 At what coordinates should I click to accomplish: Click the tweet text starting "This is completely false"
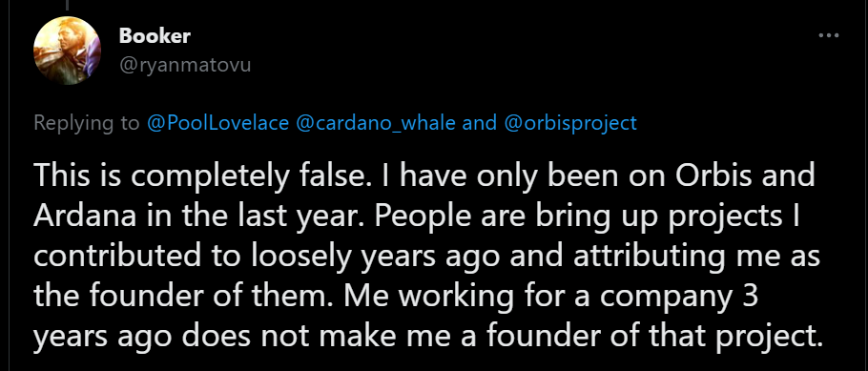coord(427,257)
